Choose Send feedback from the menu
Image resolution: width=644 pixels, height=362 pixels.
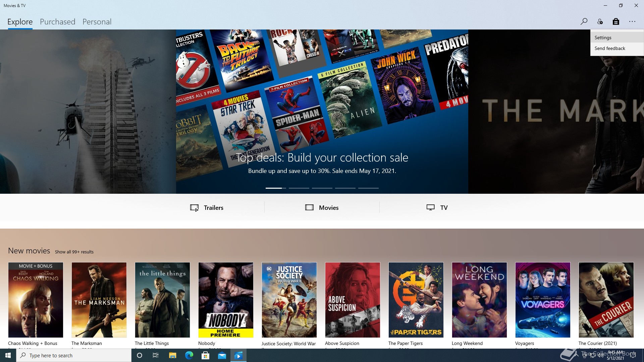click(617, 48)
